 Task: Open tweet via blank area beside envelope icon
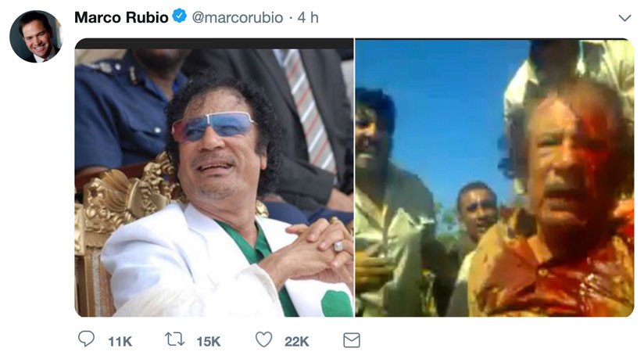493,340
